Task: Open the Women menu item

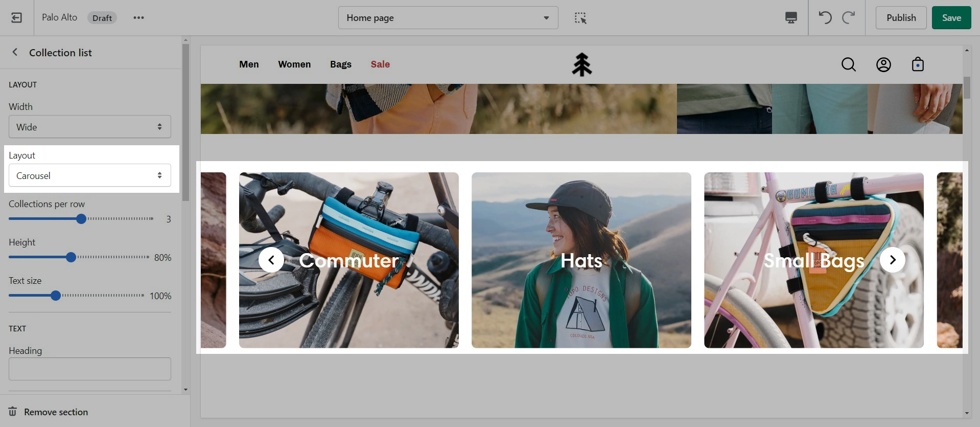Action: (294, 64)
